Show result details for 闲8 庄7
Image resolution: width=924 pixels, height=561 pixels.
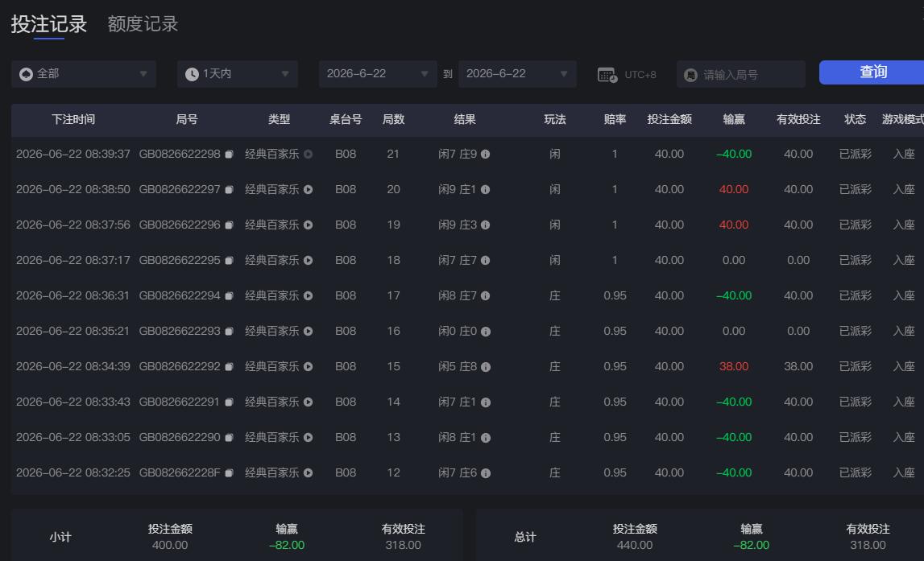(x=486, y=295)
